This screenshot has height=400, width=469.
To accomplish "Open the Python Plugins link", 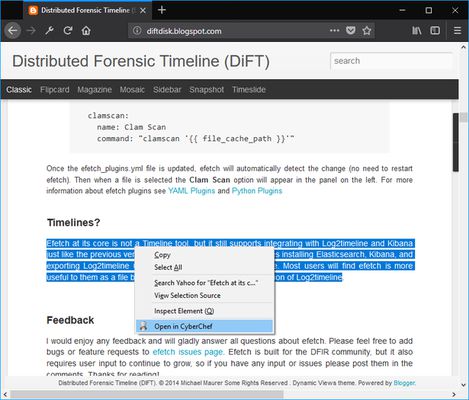I will pos(257,191).
